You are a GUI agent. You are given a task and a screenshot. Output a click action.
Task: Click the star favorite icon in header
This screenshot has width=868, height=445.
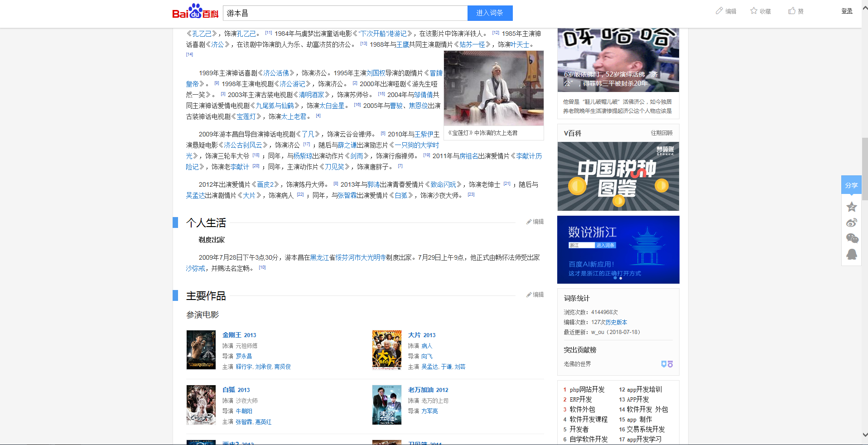tap(754, 11)
